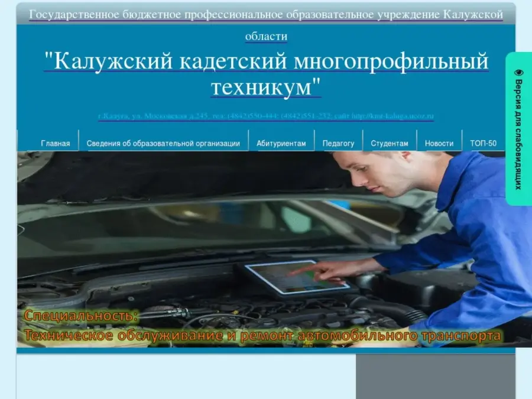Open the ТОП-50 page
The image size is (532, 399).
(x=483, y=143)
